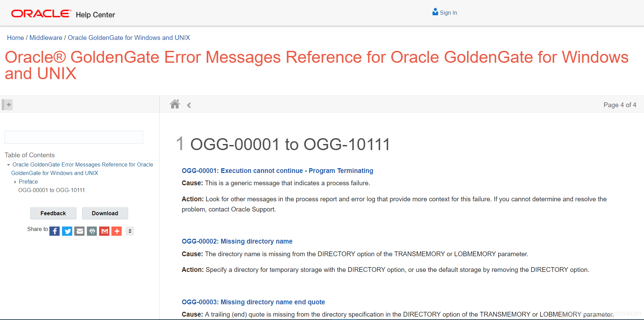644x320 pixels.
Task: Open Middleware breadcrumb link
Action: tap(46, 38)
